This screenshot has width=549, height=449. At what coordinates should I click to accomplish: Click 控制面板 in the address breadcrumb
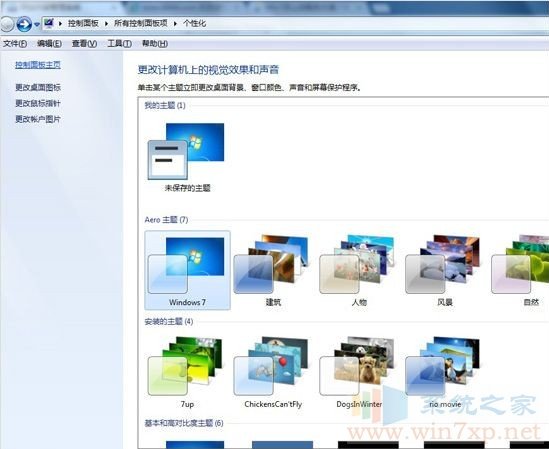click(x=83, y=23)
